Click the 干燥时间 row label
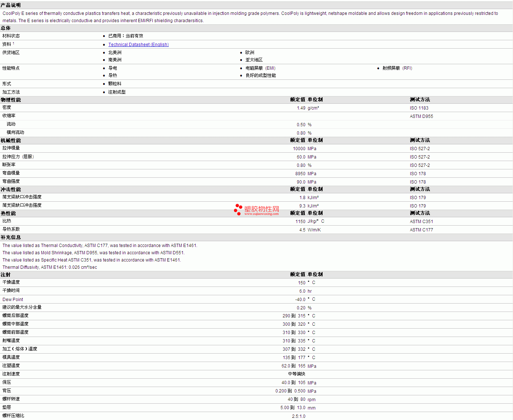 [11, 291]
